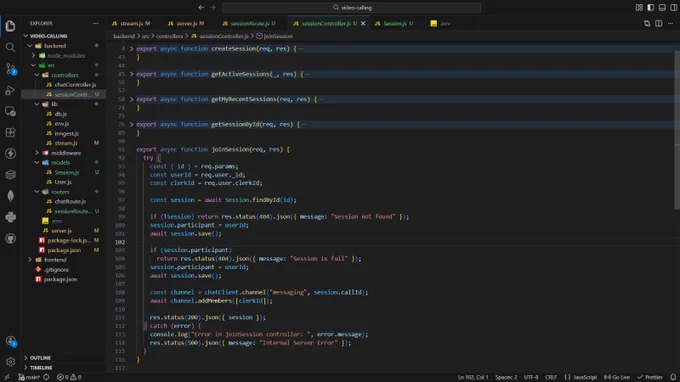Click the open changes icon in editor toolbar
This screenshot has height=382, width=680.
[x=647, y=23]
